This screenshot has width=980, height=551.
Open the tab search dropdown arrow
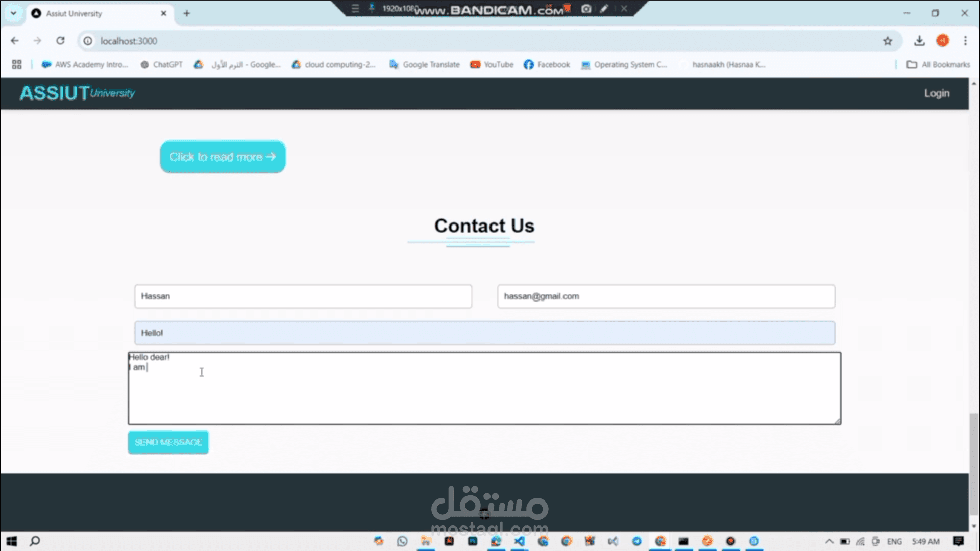click(x=14, y=13)
